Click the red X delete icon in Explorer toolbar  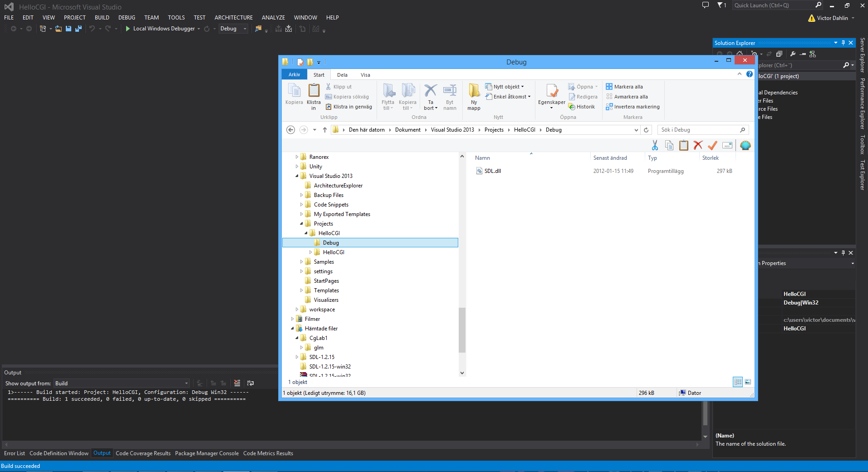[x=698, y=145]
